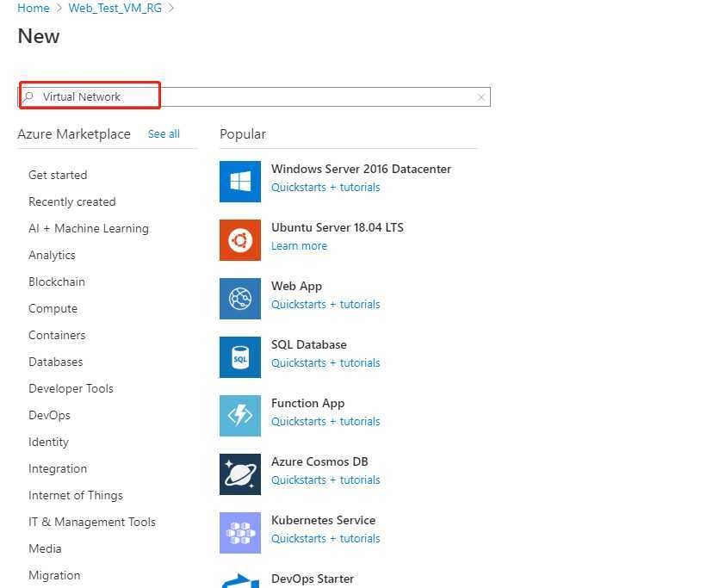Click inside the marketplace search field
725x588 pixels.
254,96
